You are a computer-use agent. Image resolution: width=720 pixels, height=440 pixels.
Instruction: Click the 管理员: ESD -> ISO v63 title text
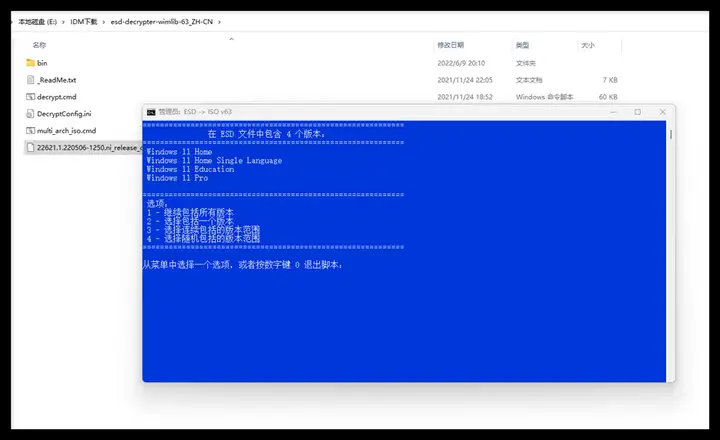pyautogui.click(x=195, y=112)
